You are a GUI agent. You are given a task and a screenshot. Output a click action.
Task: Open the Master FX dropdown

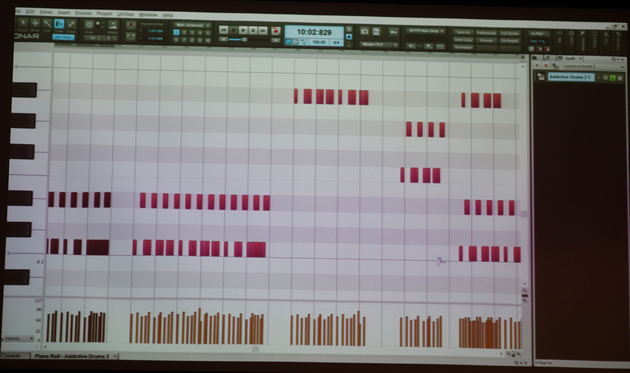coord(378,44)
